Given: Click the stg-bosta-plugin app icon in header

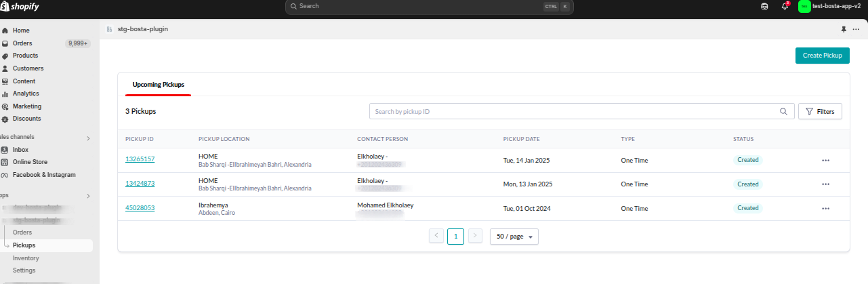Looking at the screenshot, I should (x=110, y=29).
